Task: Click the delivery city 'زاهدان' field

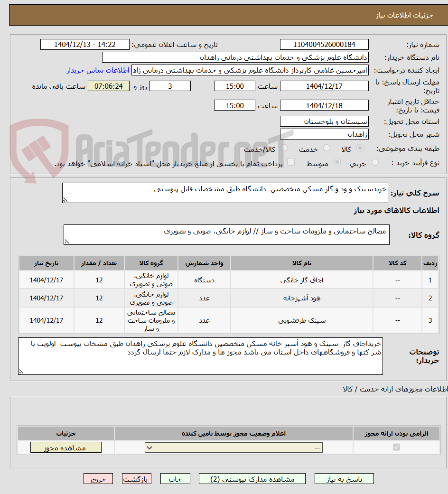Action: click(324, 134)
